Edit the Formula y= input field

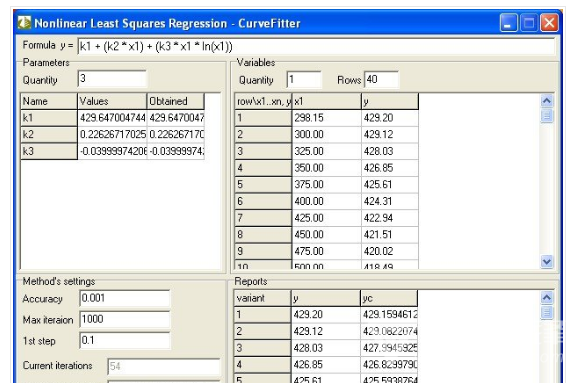[317, 47]
